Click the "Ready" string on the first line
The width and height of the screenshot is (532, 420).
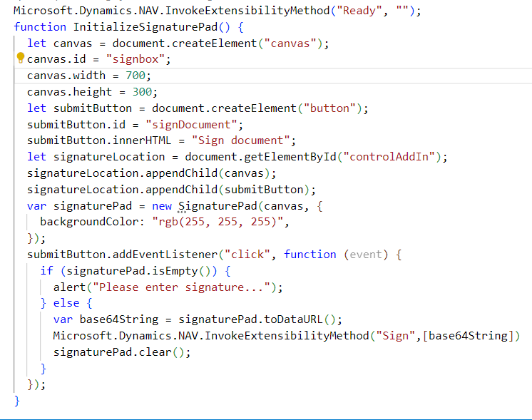pyautogui.click(x=359, y=11)
